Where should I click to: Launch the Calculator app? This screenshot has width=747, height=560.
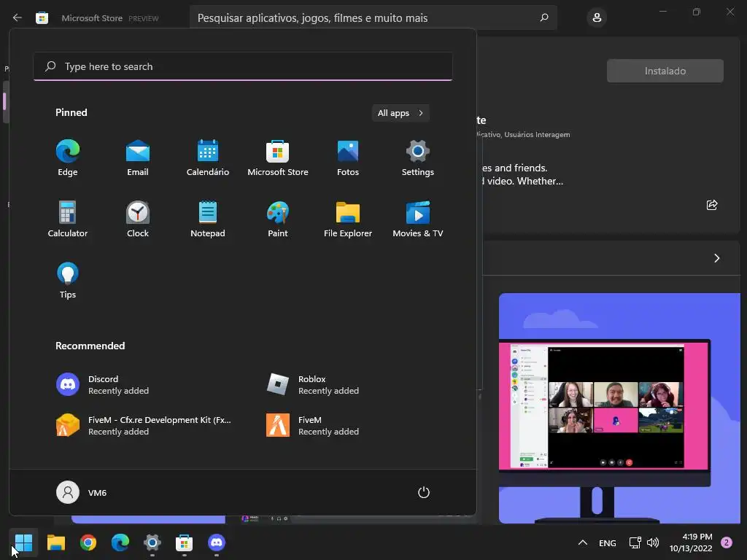[68, 219]
